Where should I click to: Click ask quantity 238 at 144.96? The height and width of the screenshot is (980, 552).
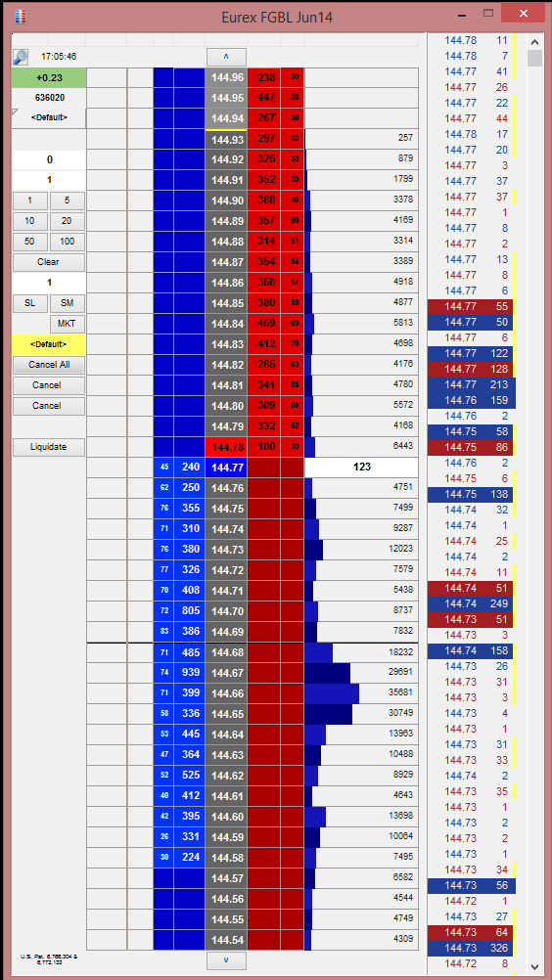click(264, 78)
